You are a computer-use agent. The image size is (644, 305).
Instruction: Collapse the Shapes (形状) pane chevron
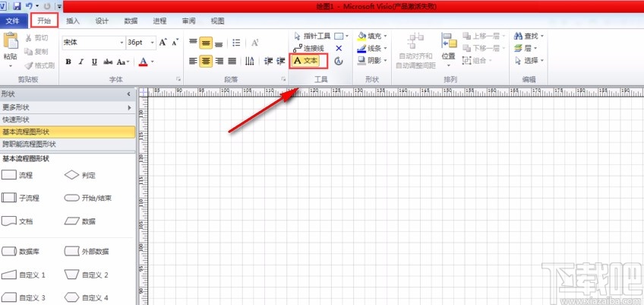(128, 94)
